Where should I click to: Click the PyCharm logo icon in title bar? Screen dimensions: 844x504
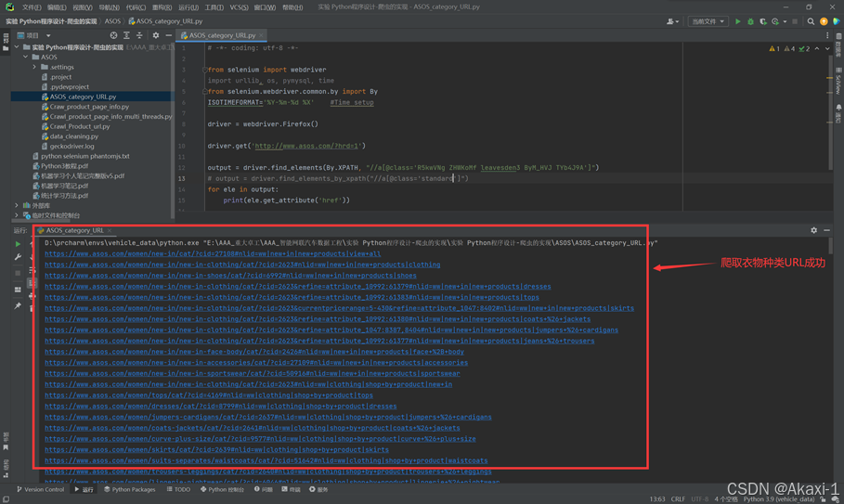(9, 7)
